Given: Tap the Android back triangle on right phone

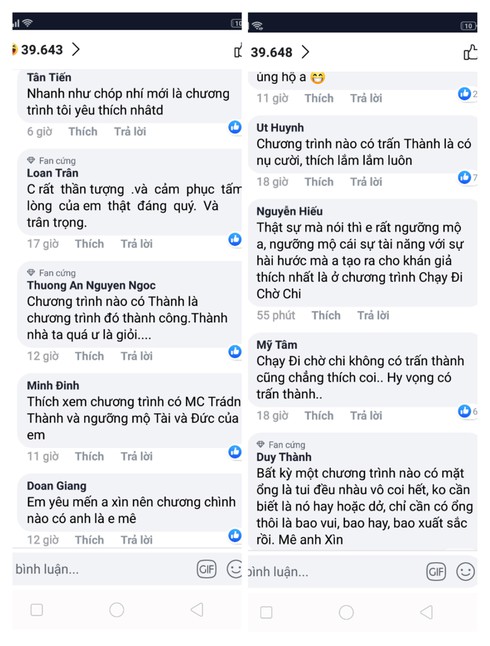Looking at the screenshot, I should [x=427, y=612].
